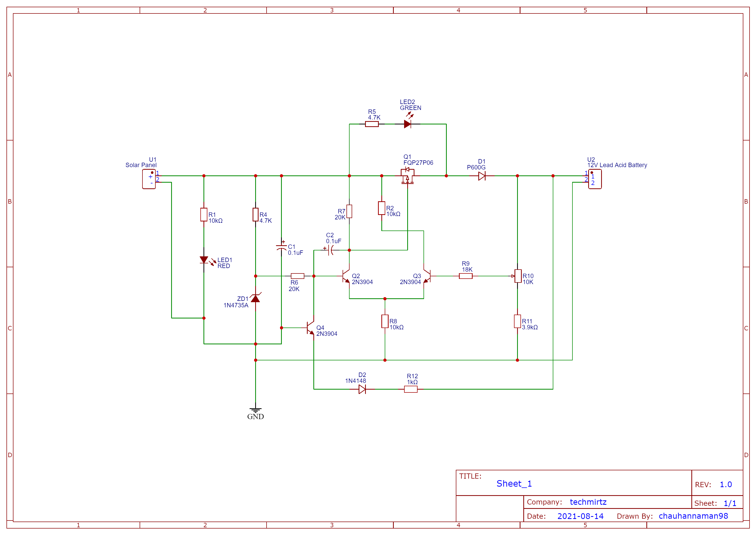Select resistor R5 4.7K above LED2
Image resolution: width=756 pixels, height=535 pixels.
click(x=372, y=124)
